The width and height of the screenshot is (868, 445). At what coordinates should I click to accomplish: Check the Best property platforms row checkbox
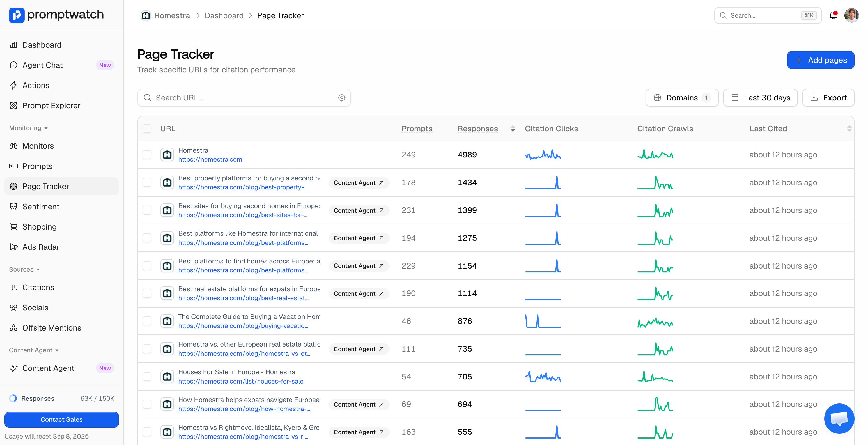[x=147, y=182]
